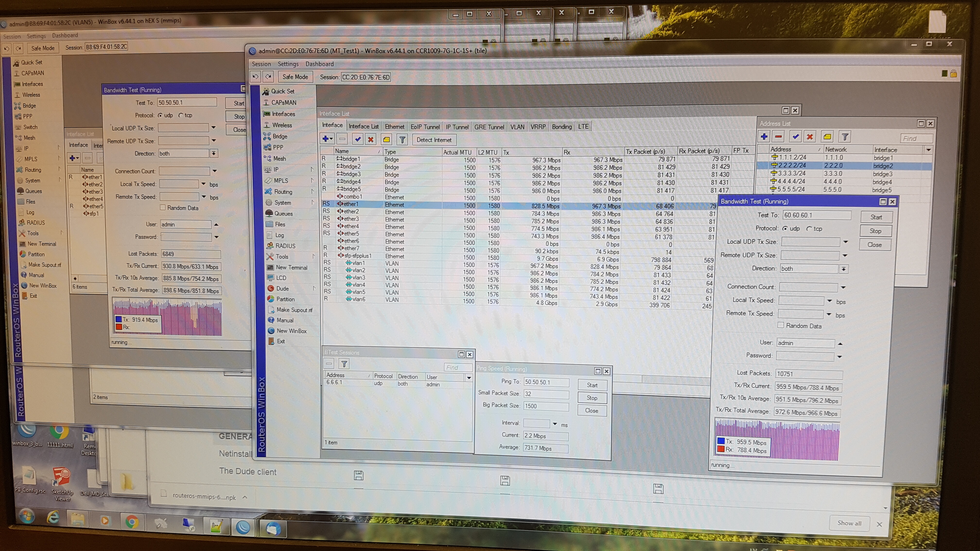This screenshot has width=980, height=551.
Task: Expand Local UDP Tx Size in 60.60.60.1 test
Action: 845,242
